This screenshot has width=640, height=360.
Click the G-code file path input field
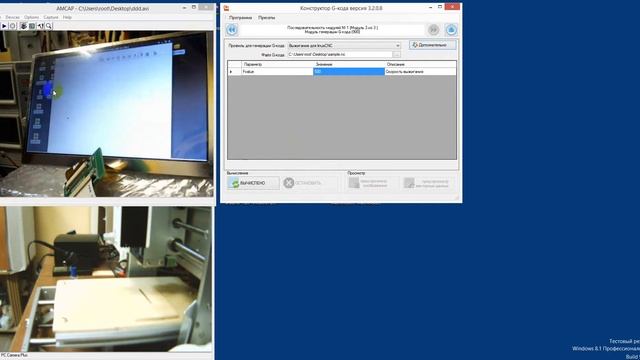point(340,54)
